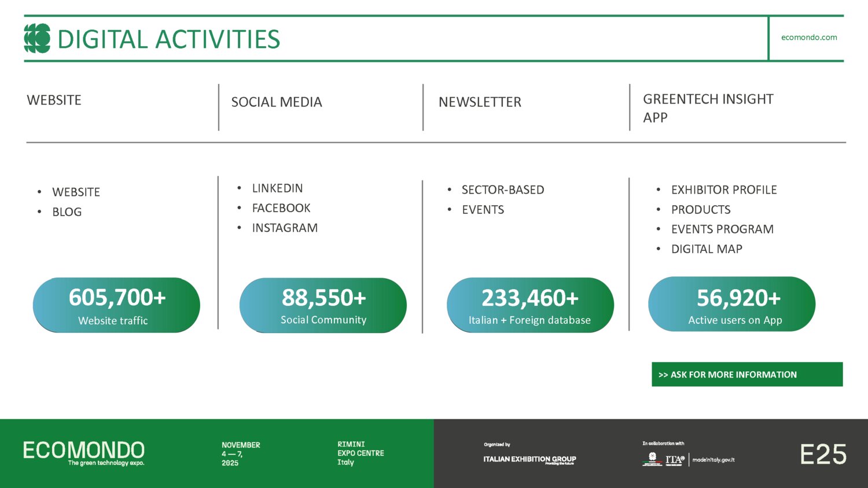Image resolution: width=868 pixels, height=488 pixels.
Task: Click the Italian Republic emblem in the footer
Action: tap(652, 459)
